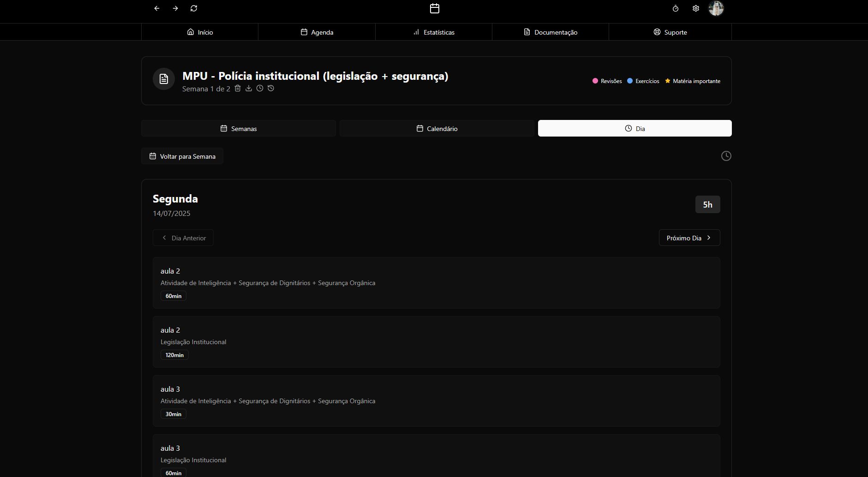Switch to the Semanas view tab
868x477 pixels.
click(x=239, y=128)
